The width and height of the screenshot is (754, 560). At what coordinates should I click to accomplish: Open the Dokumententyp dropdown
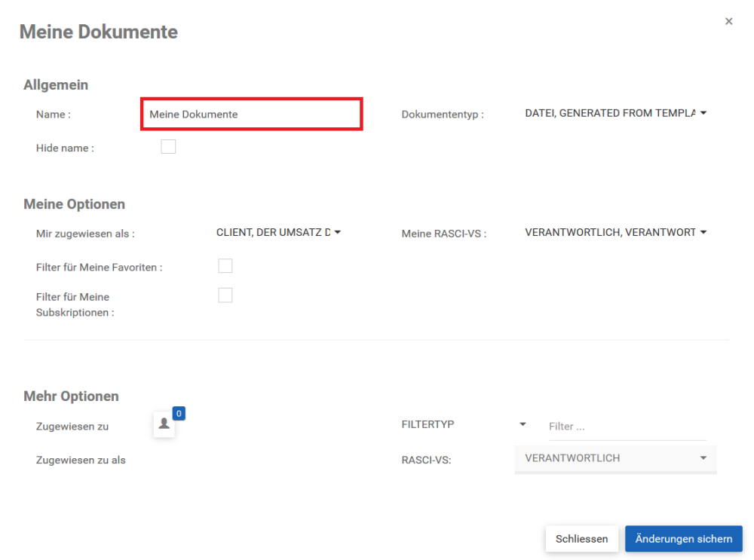click(615, 113)
